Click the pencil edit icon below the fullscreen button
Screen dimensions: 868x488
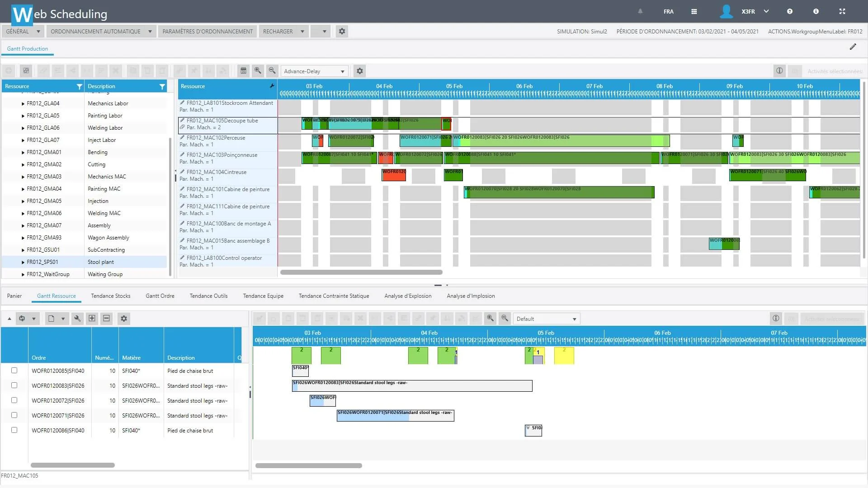pyautogui.click(x=854, y=47)
